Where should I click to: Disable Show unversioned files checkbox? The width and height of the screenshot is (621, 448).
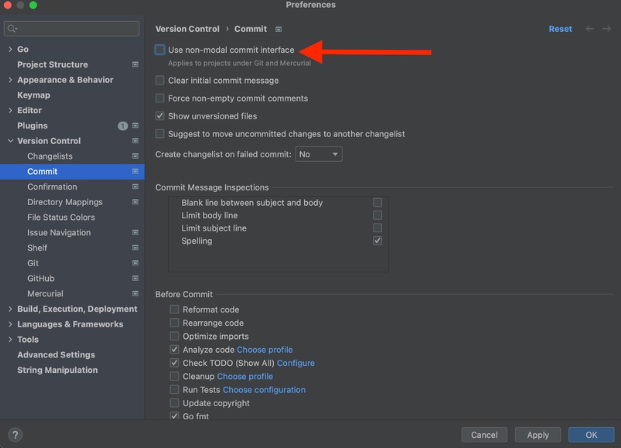pos(160,116)
